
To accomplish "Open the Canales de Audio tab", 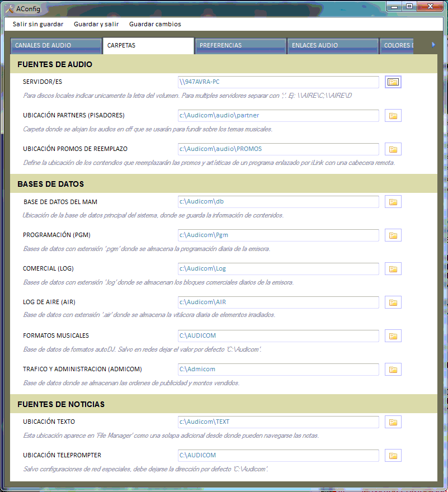I will (56, 45).
